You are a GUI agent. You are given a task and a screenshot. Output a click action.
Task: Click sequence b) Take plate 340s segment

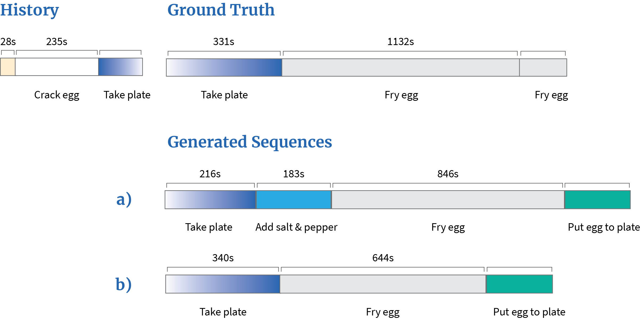(x=223, y=284)
